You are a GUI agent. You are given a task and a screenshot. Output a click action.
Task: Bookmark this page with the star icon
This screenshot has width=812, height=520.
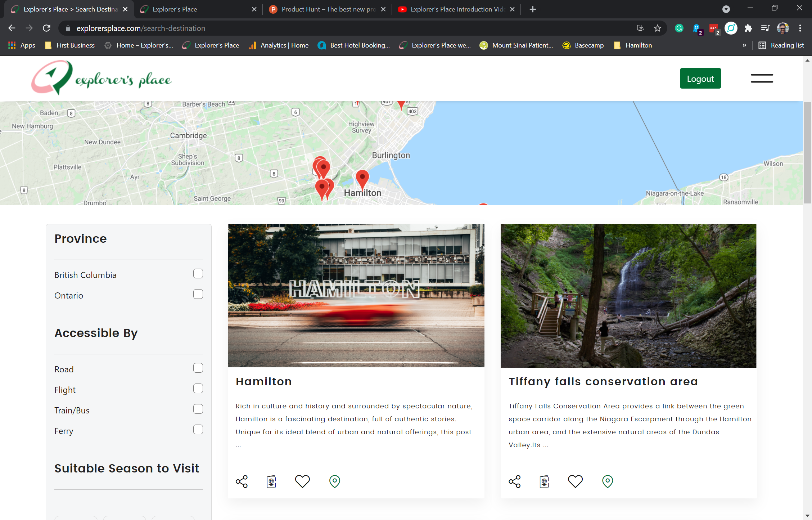click(657, 28)
